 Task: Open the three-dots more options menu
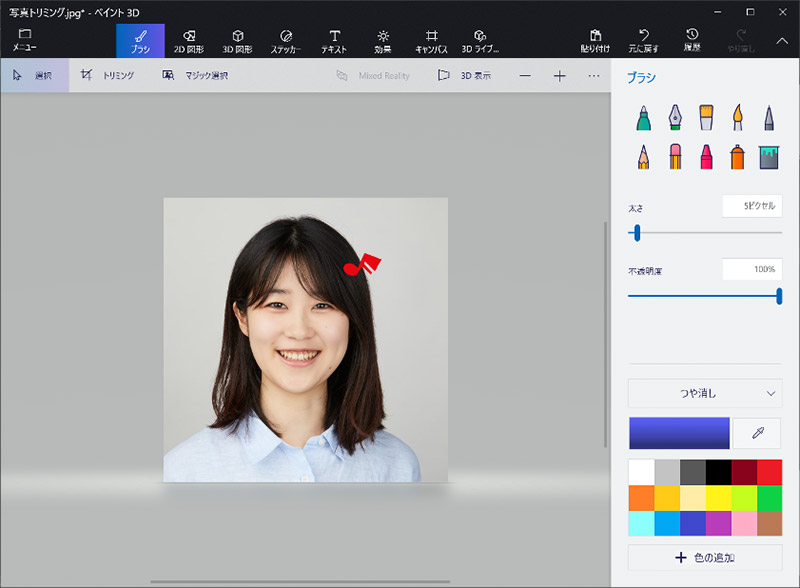point(594,75)
